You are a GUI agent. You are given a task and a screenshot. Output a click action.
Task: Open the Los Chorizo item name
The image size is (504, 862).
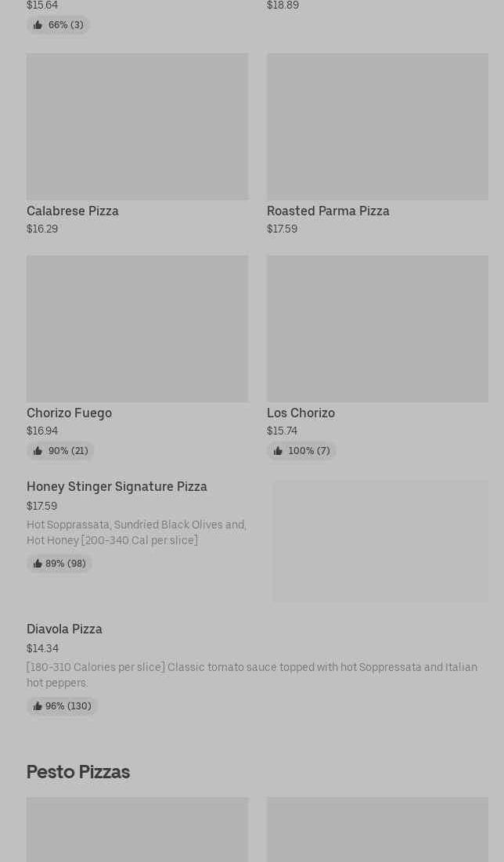pos(301,413)
